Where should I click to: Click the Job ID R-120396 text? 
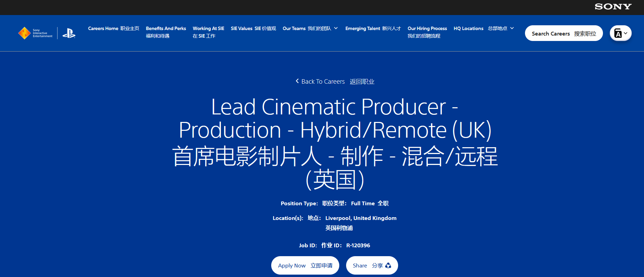358,245
